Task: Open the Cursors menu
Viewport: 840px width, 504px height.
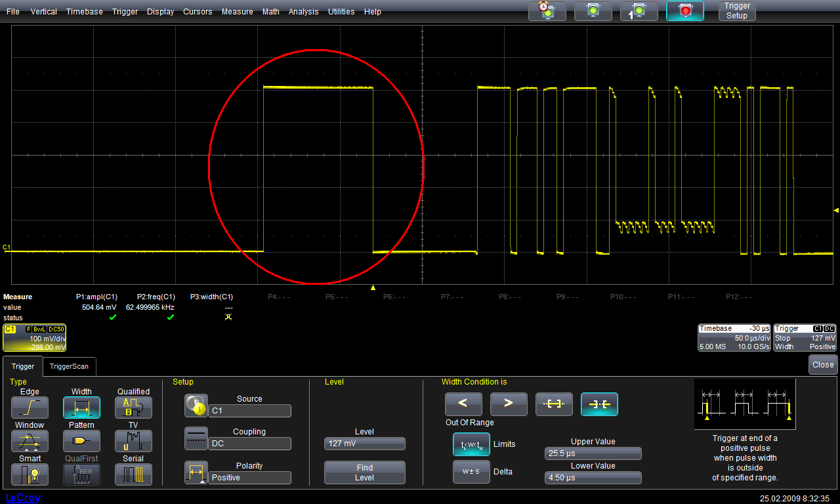Action: click(198, 12)
